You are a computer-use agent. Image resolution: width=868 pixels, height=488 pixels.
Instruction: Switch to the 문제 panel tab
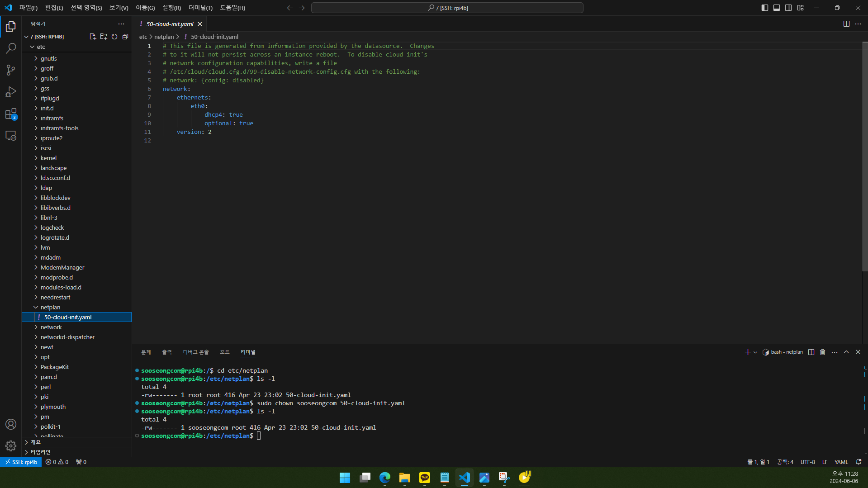[146, 352]
